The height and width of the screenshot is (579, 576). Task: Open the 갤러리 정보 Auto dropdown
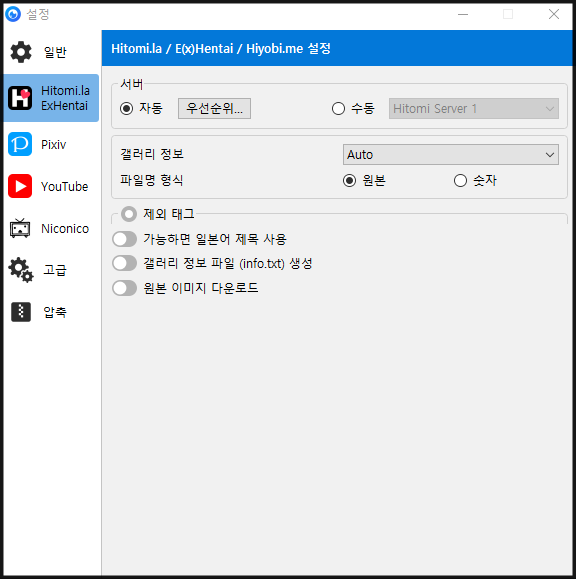[x=450, y=154]
